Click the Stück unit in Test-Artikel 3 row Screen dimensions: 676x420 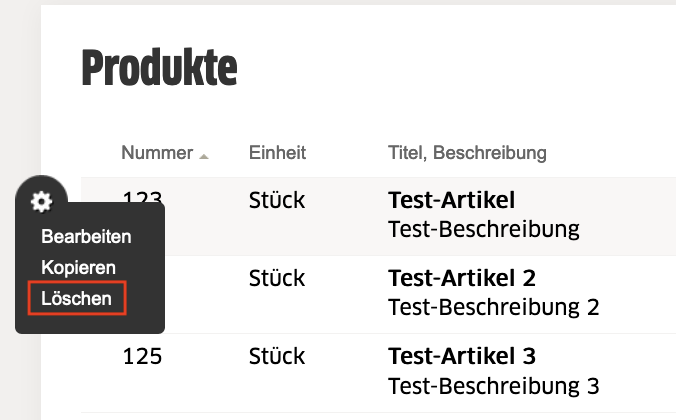click(x=277, y=356)
